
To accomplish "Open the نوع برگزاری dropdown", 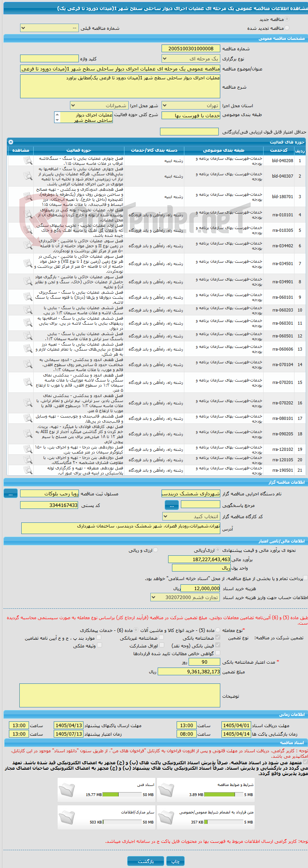I will coord(191,58).
